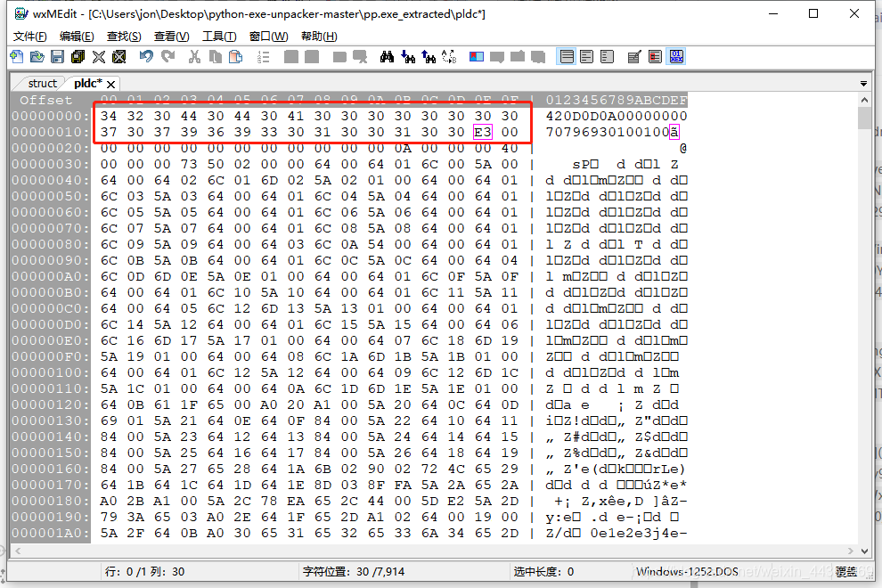This screenshot has width=882, height=588.
Task: Click the highlighted E3 hex byte
Action: 483,132
